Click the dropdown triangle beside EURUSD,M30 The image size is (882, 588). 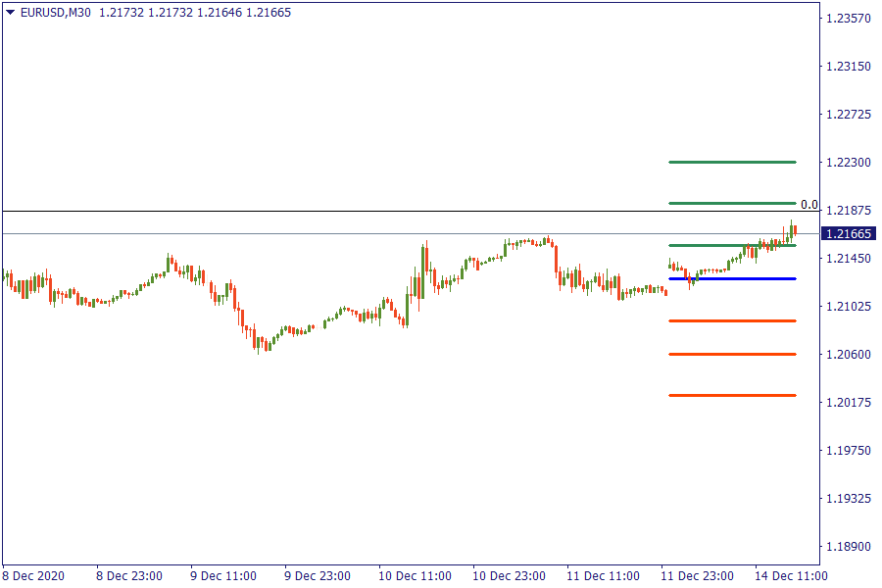click(10, 13)
